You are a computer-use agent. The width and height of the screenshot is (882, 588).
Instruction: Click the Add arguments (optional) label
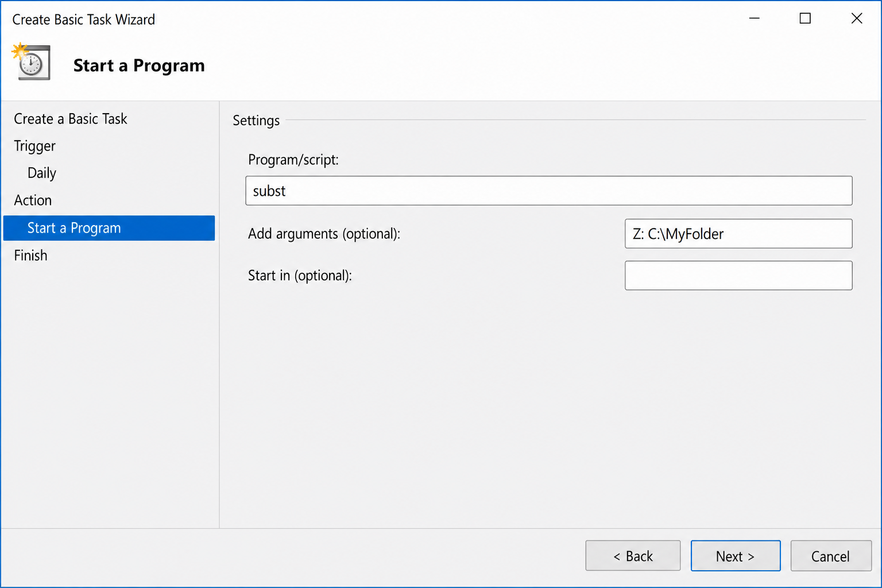(x=324, y=234)
